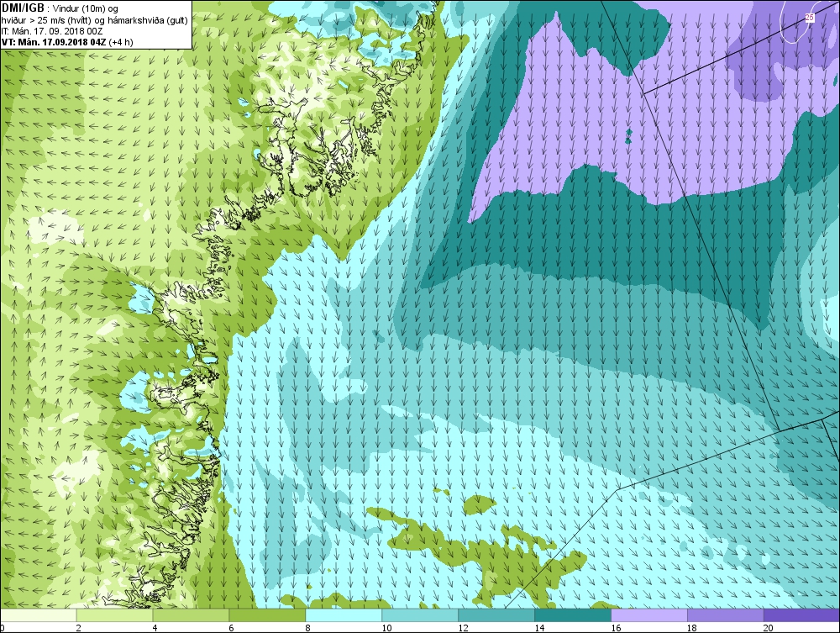Click the valid time 'VT: Mán. 17.09.2018 04Z'
Image resolution: width=840 pixels, height=633 pixels.
pos(54,42)
